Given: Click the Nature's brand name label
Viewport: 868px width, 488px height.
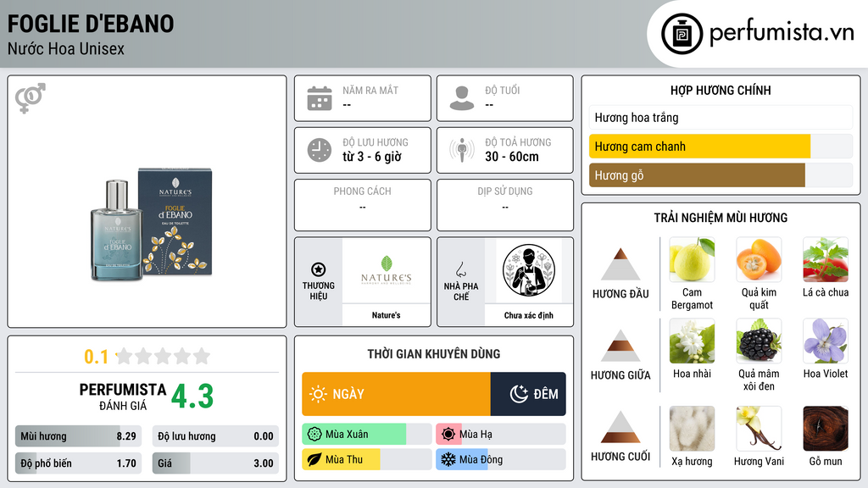Looking at the screenshot, I should (x=387, y=315).
